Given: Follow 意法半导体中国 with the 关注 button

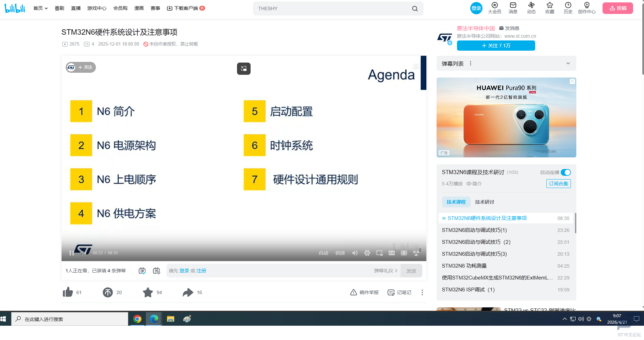Looking at the screenshot, I should [x=496, y=46].
